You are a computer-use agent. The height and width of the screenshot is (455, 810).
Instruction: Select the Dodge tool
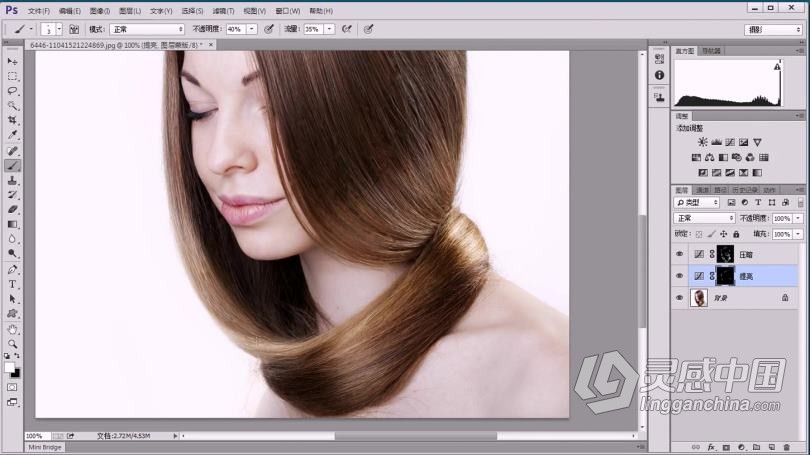[12, 254]
